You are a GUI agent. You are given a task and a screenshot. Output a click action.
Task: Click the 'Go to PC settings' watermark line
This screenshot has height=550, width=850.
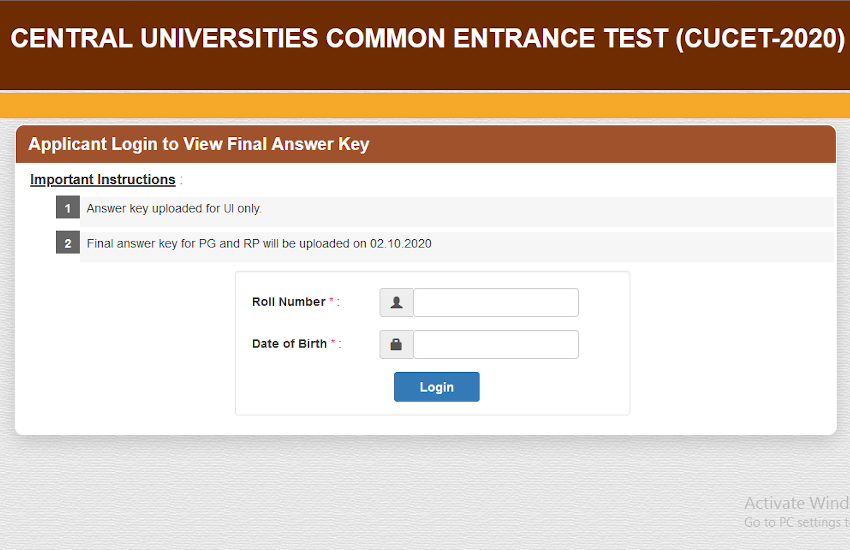pyautogui.click(x=797, y=522)
